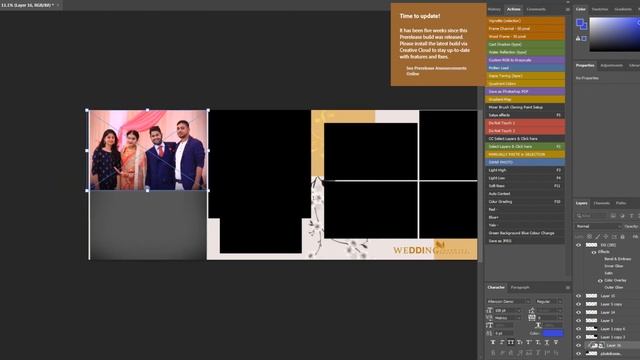This screenshot has width=640, height=360.
Task: Open the font family dropdown in Character panel
Action: 508,302
